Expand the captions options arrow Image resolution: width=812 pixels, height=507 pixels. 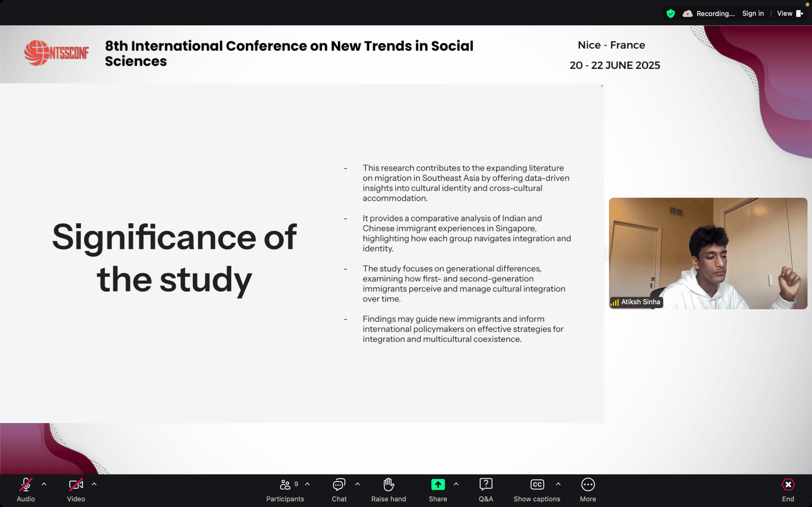[x=558, y=484]
